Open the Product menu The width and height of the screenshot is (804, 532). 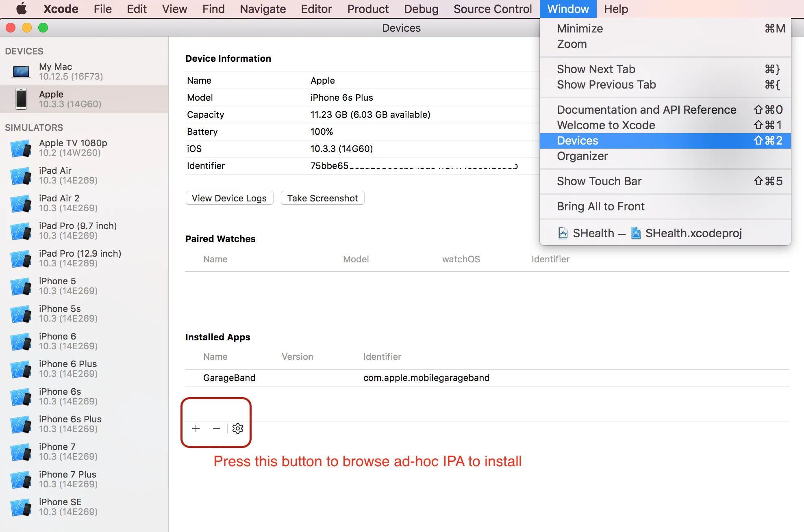367,9
